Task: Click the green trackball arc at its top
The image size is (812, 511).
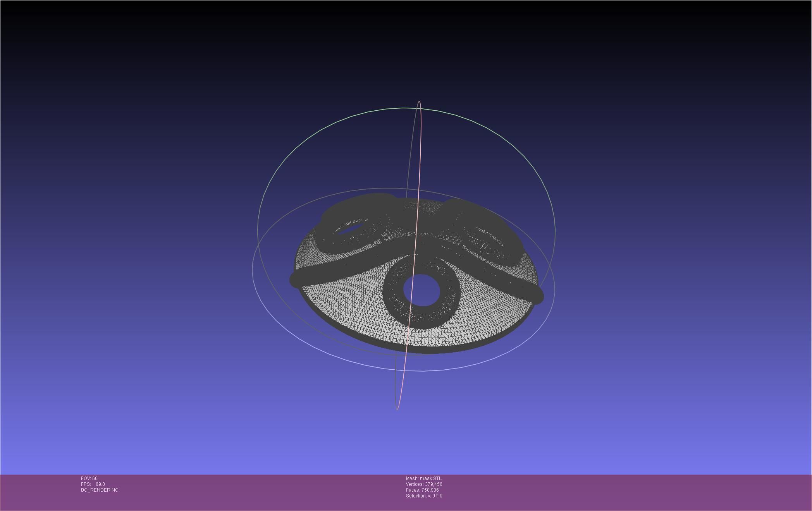Action: coord(403,108)
